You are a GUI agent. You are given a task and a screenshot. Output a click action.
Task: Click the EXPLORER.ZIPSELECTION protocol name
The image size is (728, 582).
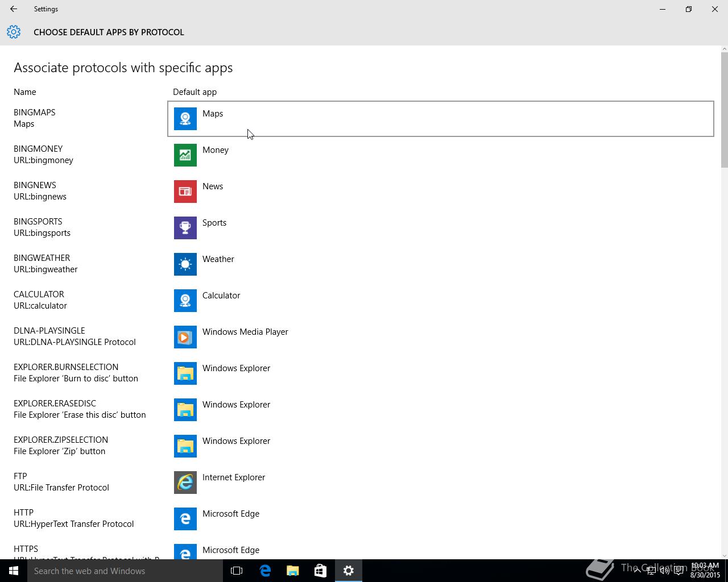pyautogui.click(x=61, y=440)
